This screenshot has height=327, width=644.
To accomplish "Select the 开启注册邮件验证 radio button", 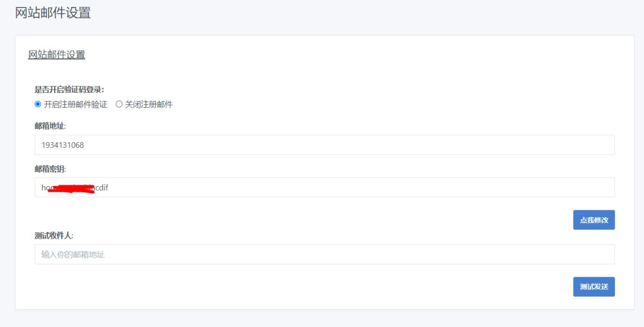I will click(x=38, y=104).
